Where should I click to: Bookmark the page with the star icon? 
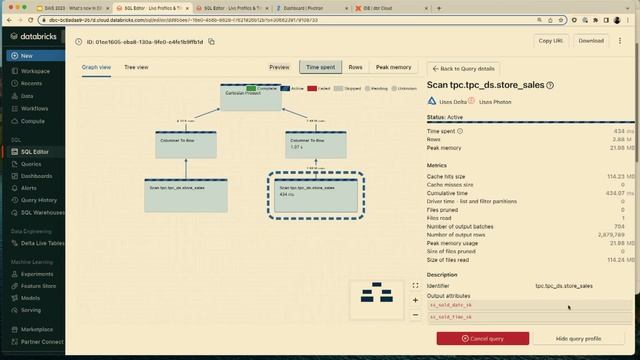click(561, 20)
